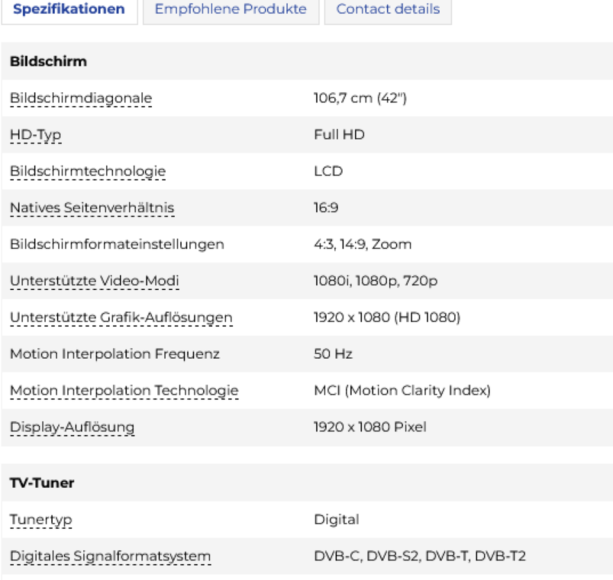
Task: Click the TV-Tuner section header
Action: [41, 483]
